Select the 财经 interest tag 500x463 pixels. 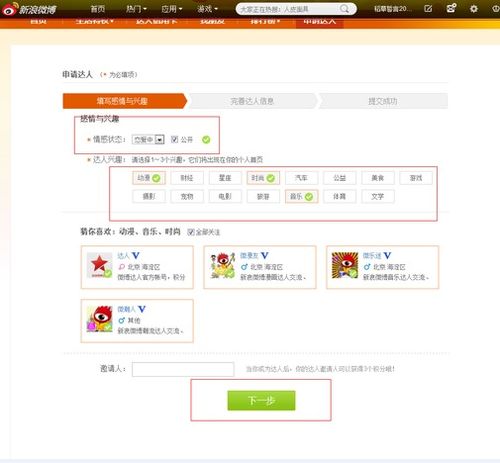[187, 178]
